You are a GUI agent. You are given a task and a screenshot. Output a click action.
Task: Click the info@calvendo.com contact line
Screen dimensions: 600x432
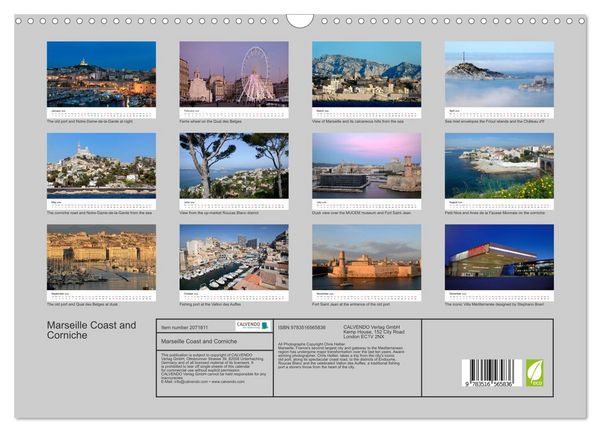click(x=203, y=381)
